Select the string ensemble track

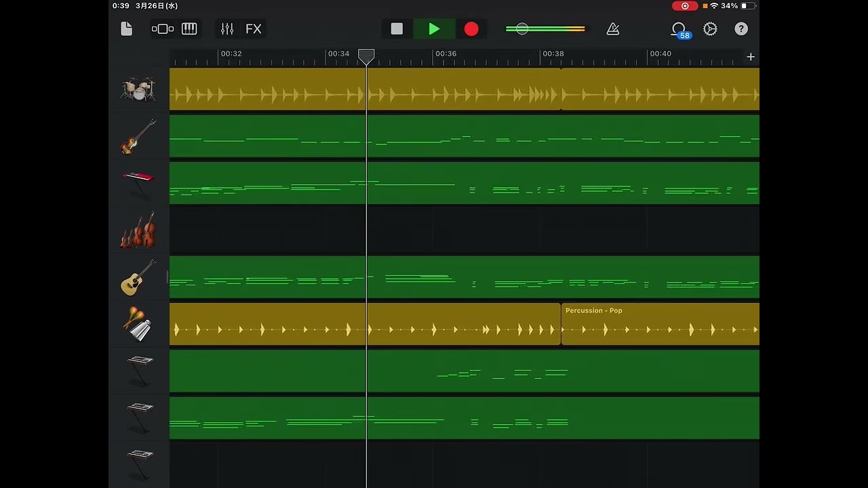tap(139, 230)
